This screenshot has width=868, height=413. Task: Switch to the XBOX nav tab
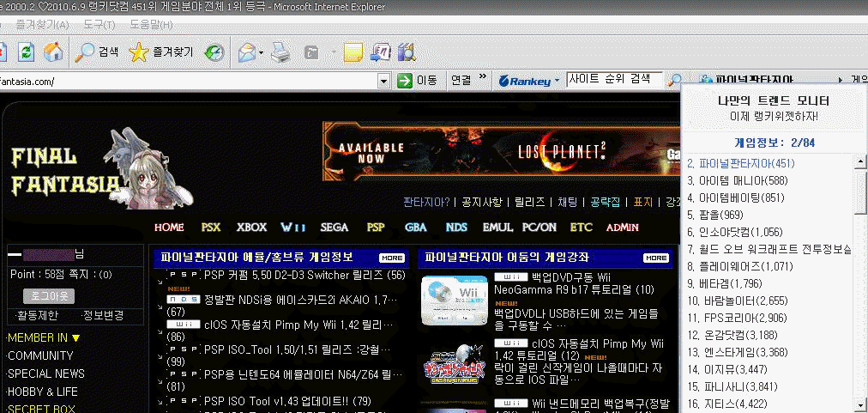[x=252, y=228]
